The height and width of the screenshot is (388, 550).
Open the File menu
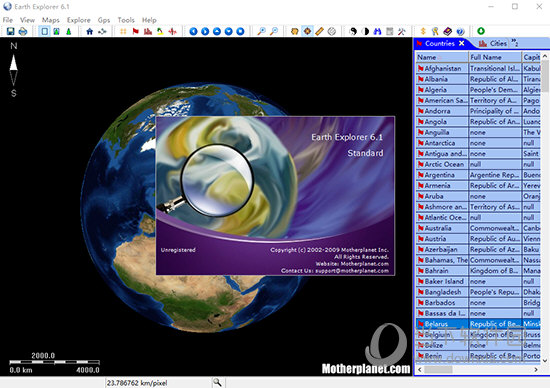click(x=8, y=20)
